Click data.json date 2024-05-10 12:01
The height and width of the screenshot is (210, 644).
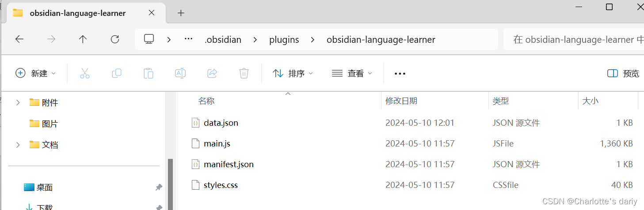coord(420,123)
